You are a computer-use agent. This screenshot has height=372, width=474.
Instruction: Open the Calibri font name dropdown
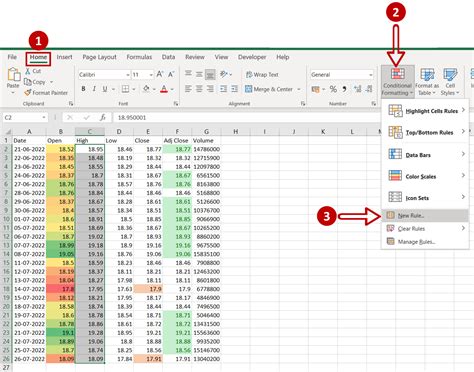point(128,75)
